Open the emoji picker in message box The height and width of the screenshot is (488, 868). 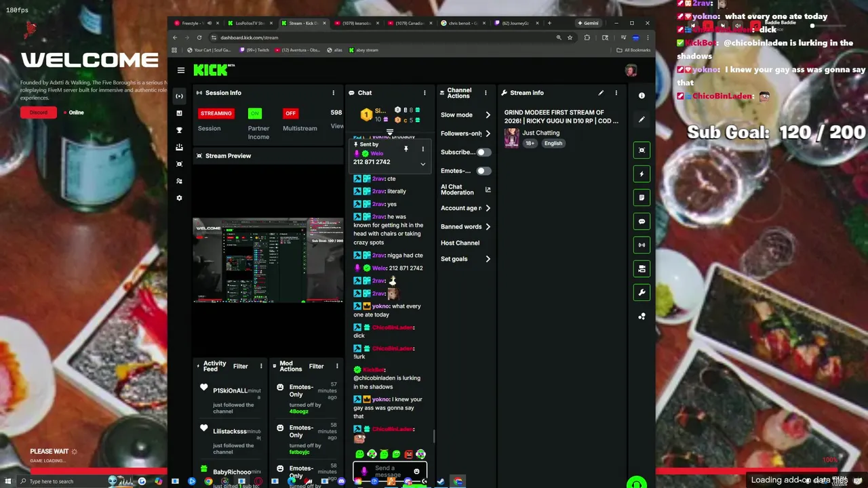(416, 471)
